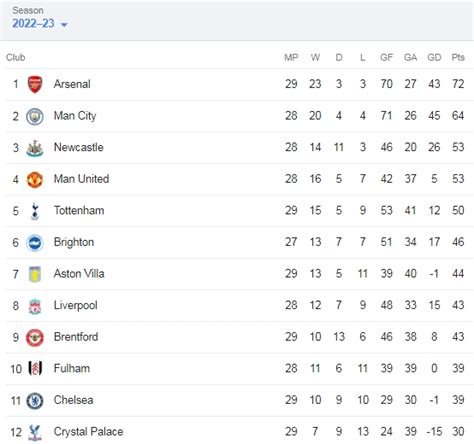Click the Tottenham club crest
Viewport: 474px width, 444px height.
[x=35, y=211]
